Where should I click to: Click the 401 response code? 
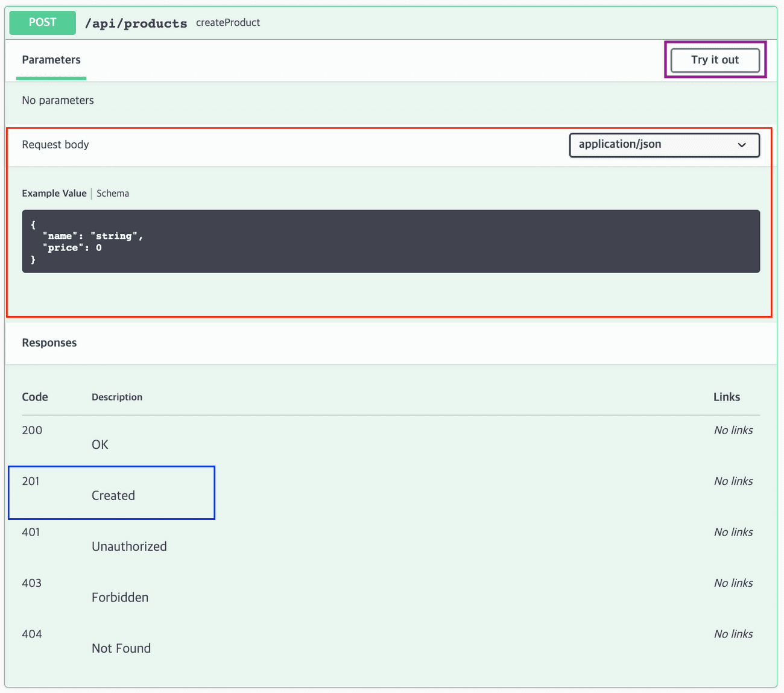click(31, 532)
